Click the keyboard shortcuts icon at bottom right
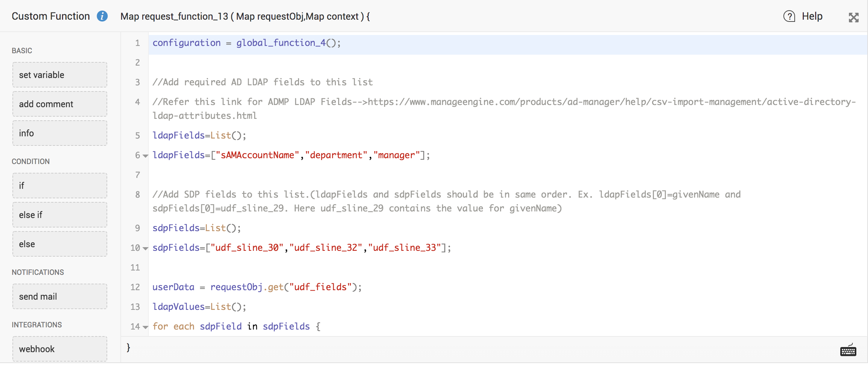Image resolution: width=868 pixels, height=366 pixels. (848, 350)
